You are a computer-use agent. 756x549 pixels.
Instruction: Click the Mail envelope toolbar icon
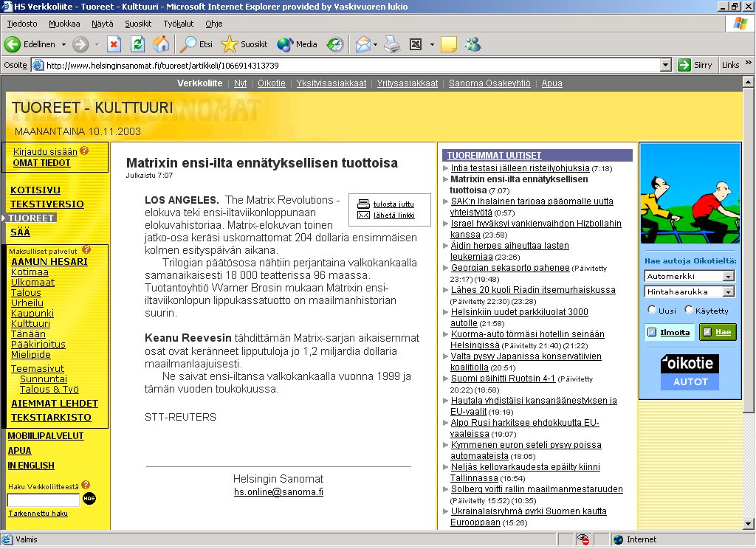coord(362,44)
